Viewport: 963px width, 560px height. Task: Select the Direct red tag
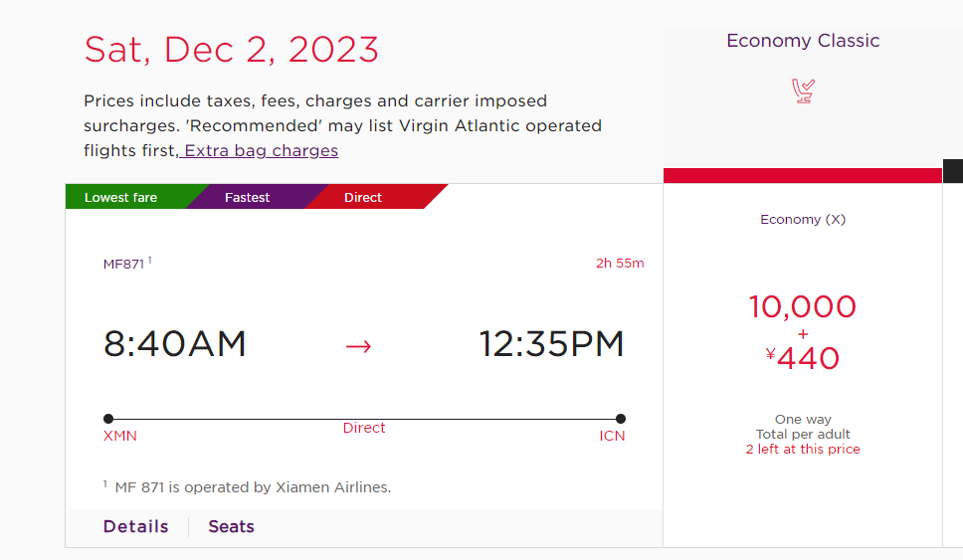point(363,197)
